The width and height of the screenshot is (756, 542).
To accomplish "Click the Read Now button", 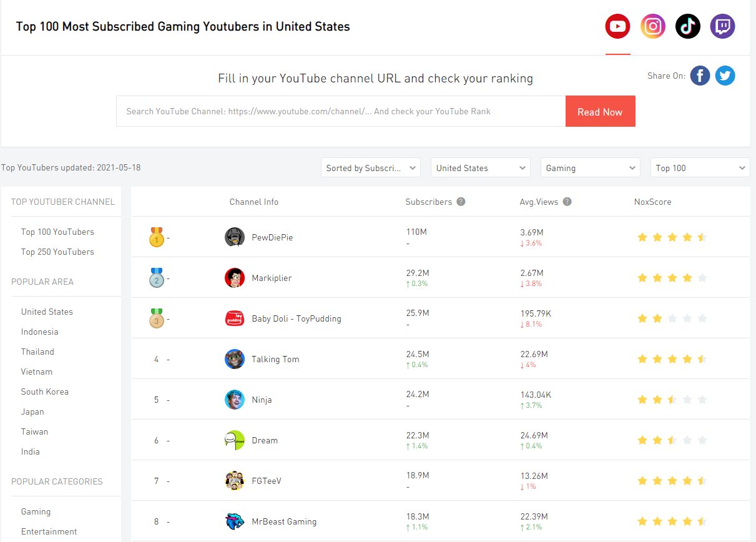I will pos(600,111).
